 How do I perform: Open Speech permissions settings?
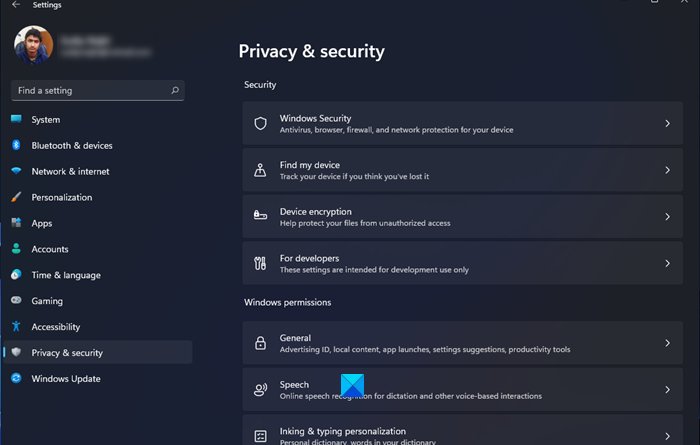click(x=462, y=390)
